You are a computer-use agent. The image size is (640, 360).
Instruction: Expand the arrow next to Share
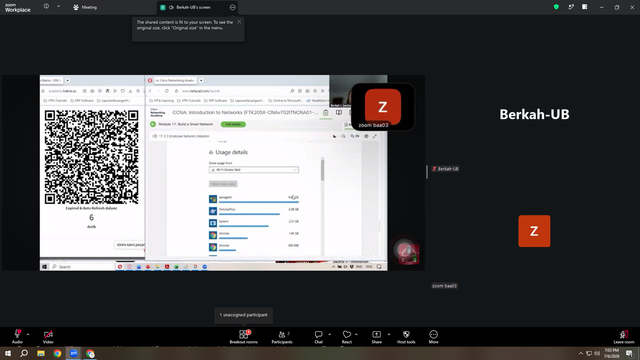pos(389,334)
